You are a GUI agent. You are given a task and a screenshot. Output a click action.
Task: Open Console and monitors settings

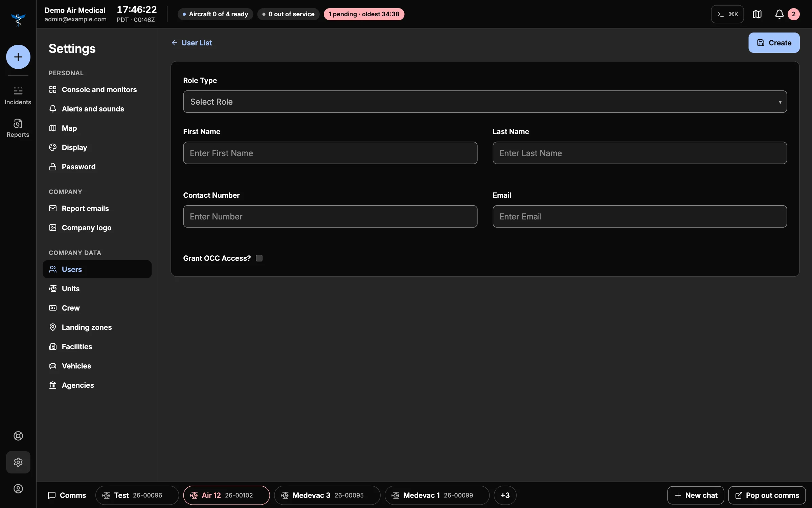click(97, 89)
